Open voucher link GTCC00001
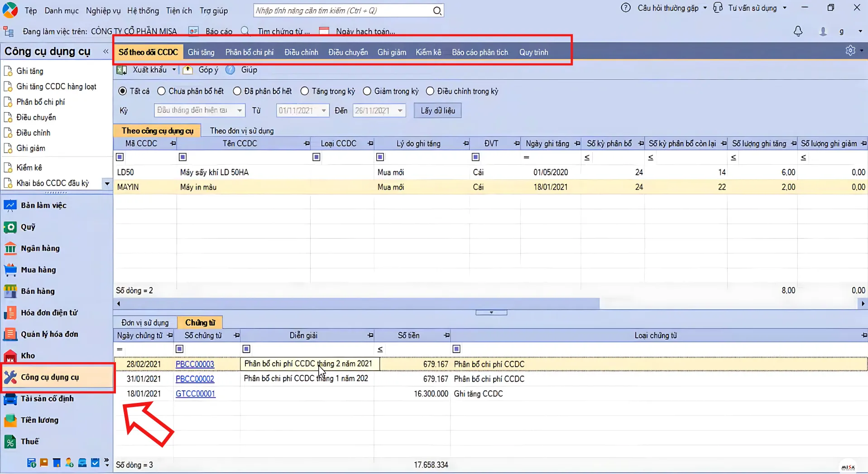Image resolution: width=868 pixels, height=474 pixels. (x=196, y=394)
